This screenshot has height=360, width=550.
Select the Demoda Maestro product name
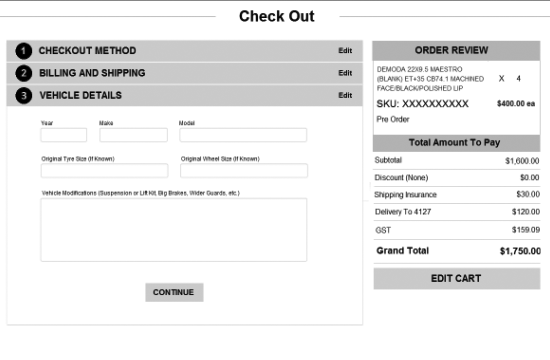[430, 79]
